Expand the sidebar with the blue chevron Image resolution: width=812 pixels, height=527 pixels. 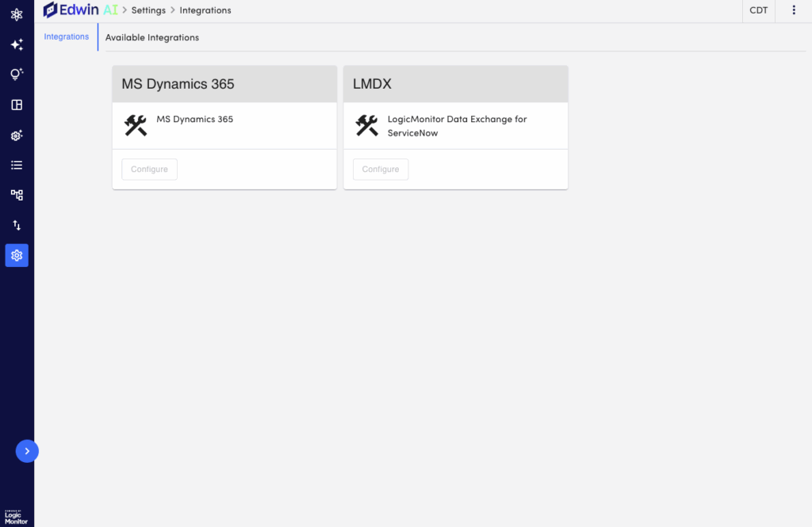(x=27, y=451)
